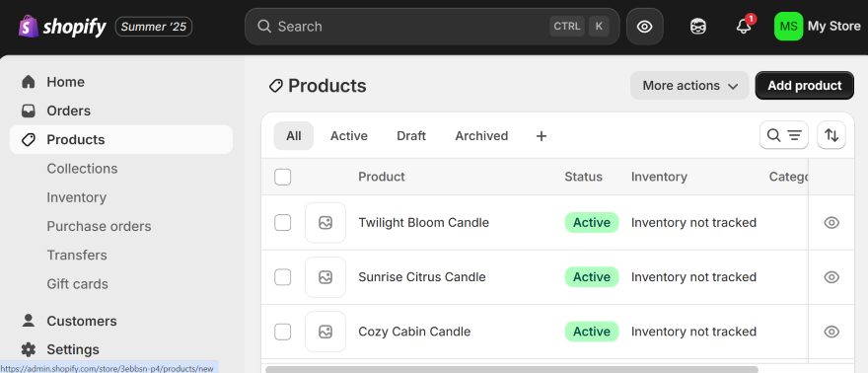Screen dimensions: 868x373
Task: Open the Summer '25 edition badge
Action: pyautogui.click(x=153, y=26)
